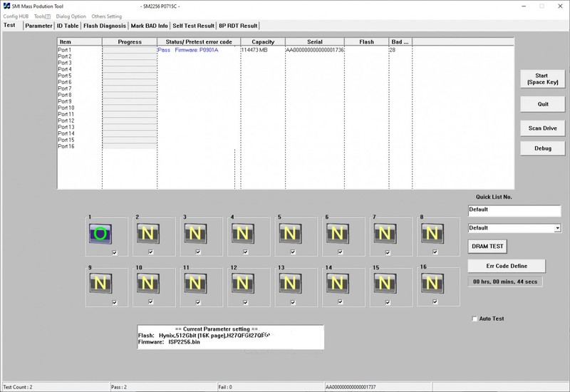570x392 pixels.
Task: Click port 1 green status icon
Action: 100,233
